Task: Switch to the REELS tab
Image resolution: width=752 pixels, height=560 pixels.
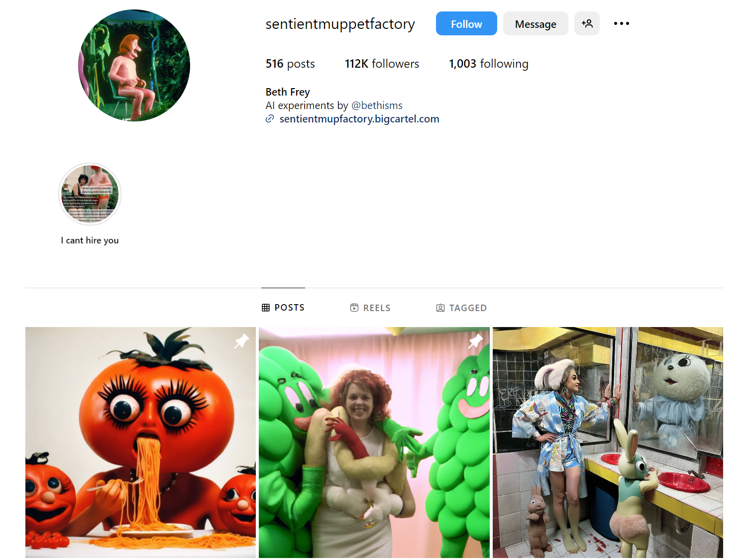Action: click(x=370, y=308)
